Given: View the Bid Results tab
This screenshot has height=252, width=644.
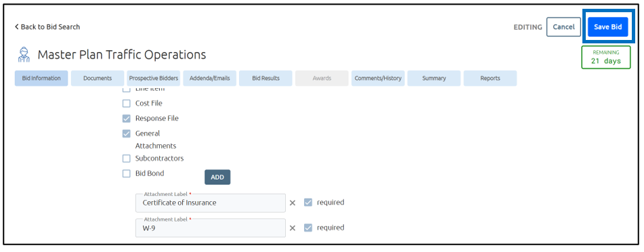Looking at the screenshot, I should (265, 78).
